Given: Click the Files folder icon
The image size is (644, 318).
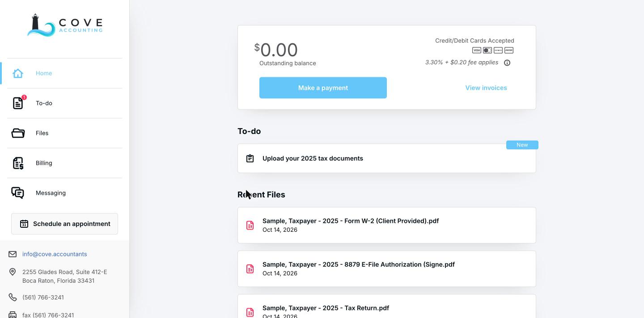Looking at the screenshot, I should point(18,133).
